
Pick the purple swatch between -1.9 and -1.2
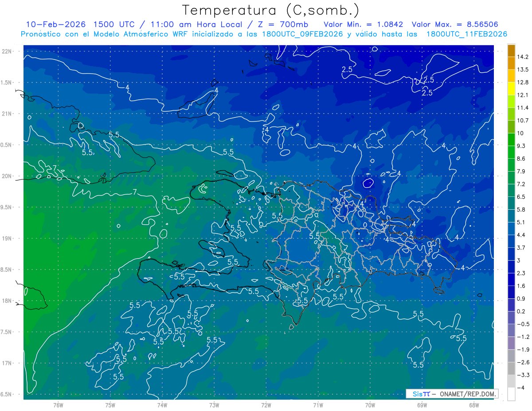pyautogui.click(x=511, y=343)
